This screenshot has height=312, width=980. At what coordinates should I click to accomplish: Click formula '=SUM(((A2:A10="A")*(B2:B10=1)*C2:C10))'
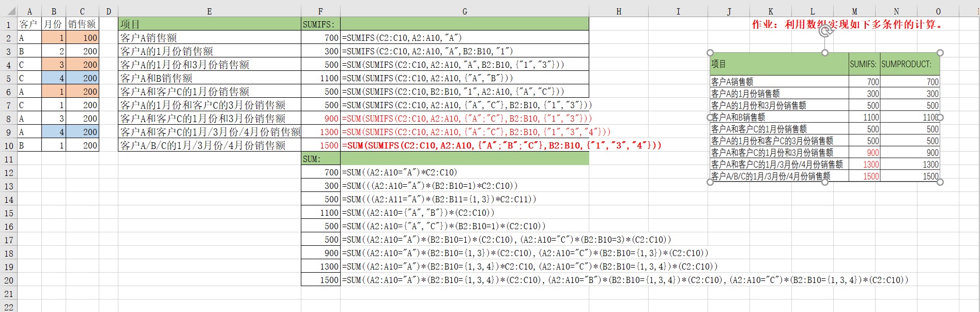click(x=430, y=186)
